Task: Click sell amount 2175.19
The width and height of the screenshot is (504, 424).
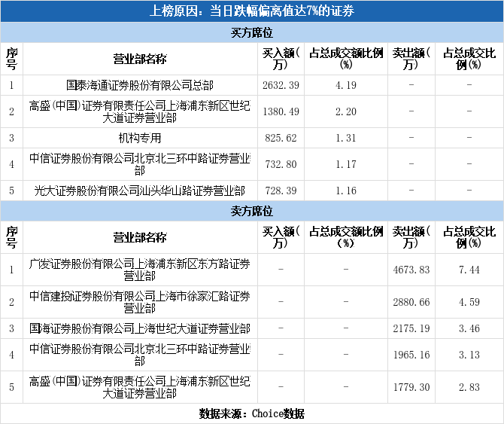Action: tap(411, 328)
